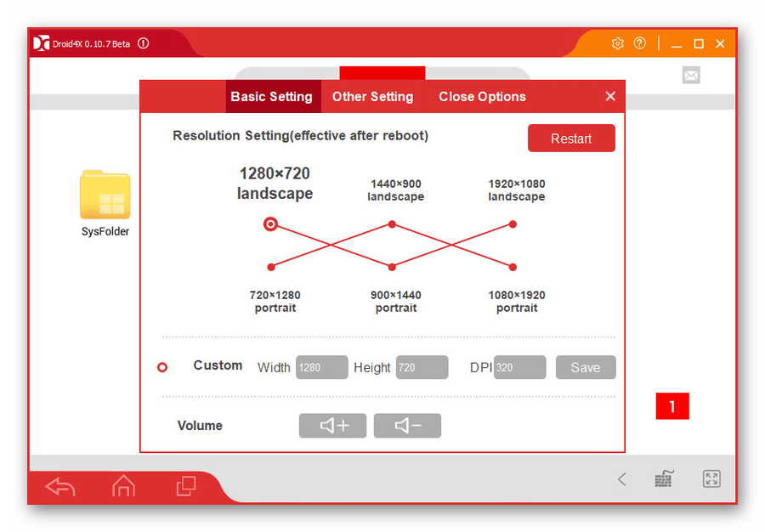Open the keyboard mapping icon

(x=664, y=479)
